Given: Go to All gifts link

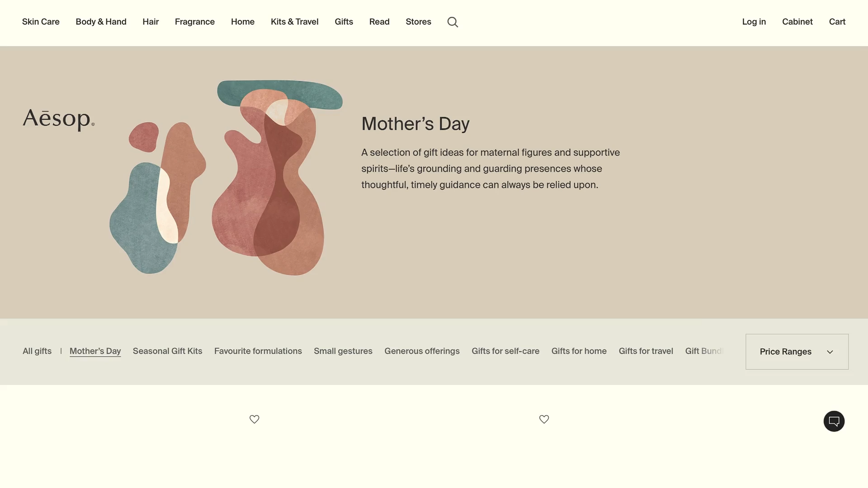Looking at the screenshot, I should click(37, 351).
